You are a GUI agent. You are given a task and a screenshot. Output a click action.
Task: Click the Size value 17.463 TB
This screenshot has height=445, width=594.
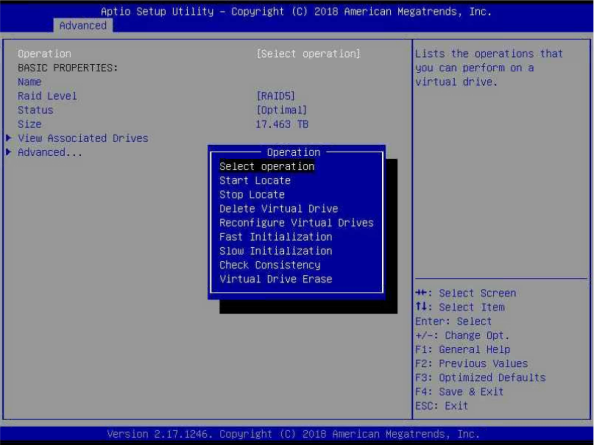282,124
